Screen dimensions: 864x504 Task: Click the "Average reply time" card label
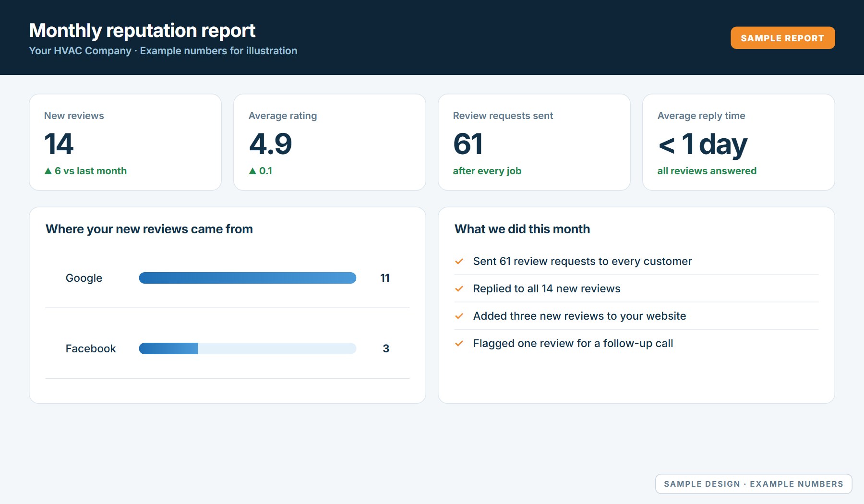701,116
